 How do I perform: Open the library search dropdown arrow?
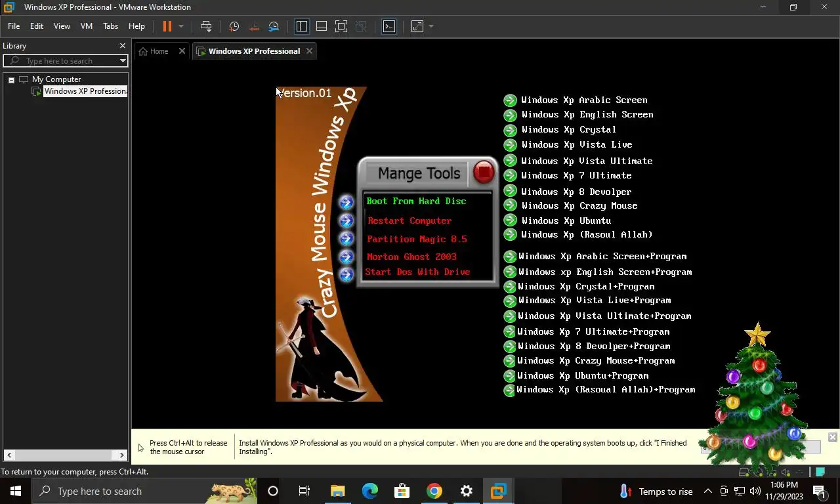[123, 61]
